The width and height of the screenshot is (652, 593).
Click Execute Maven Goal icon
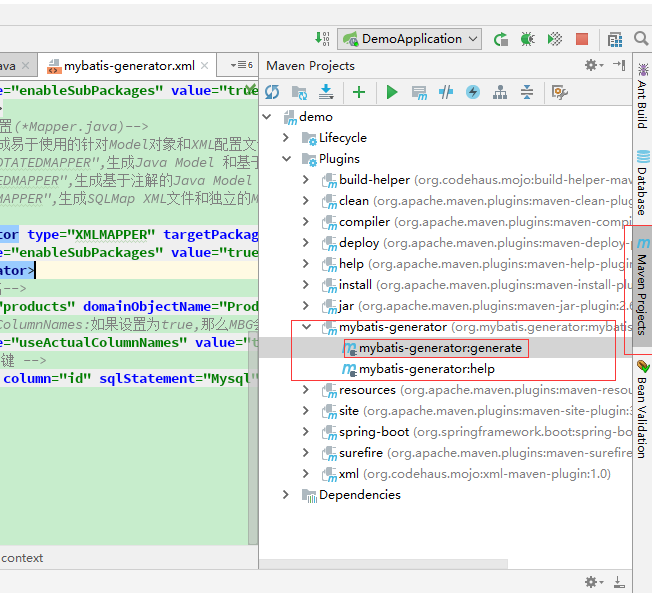tap(419, 92)
